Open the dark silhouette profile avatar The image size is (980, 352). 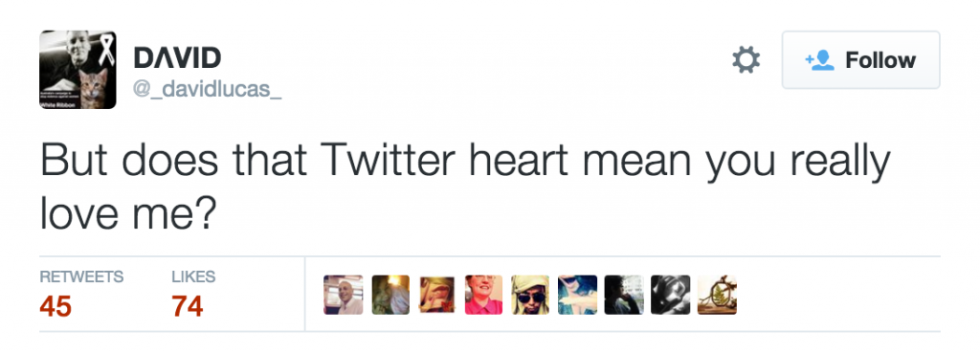pos(624,295)
